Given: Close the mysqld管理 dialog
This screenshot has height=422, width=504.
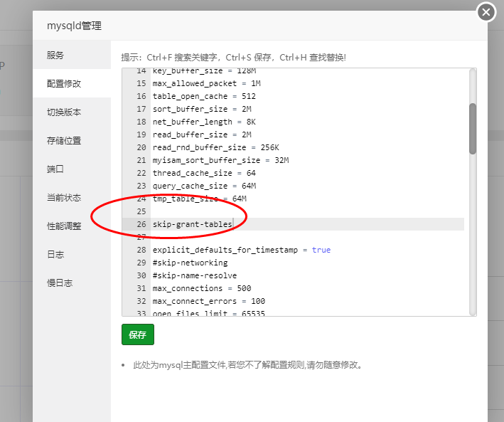Looking at the screenshot, I should (486, 12).
